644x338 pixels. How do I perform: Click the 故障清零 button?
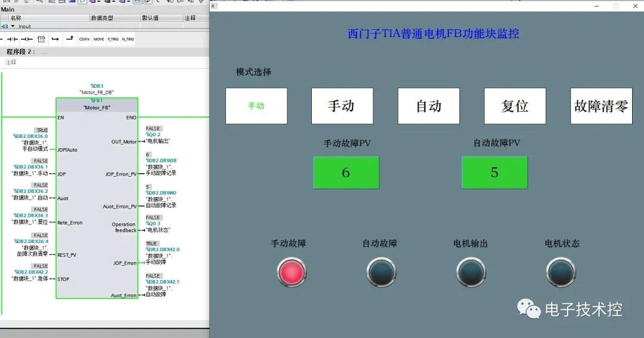point(601,106)
